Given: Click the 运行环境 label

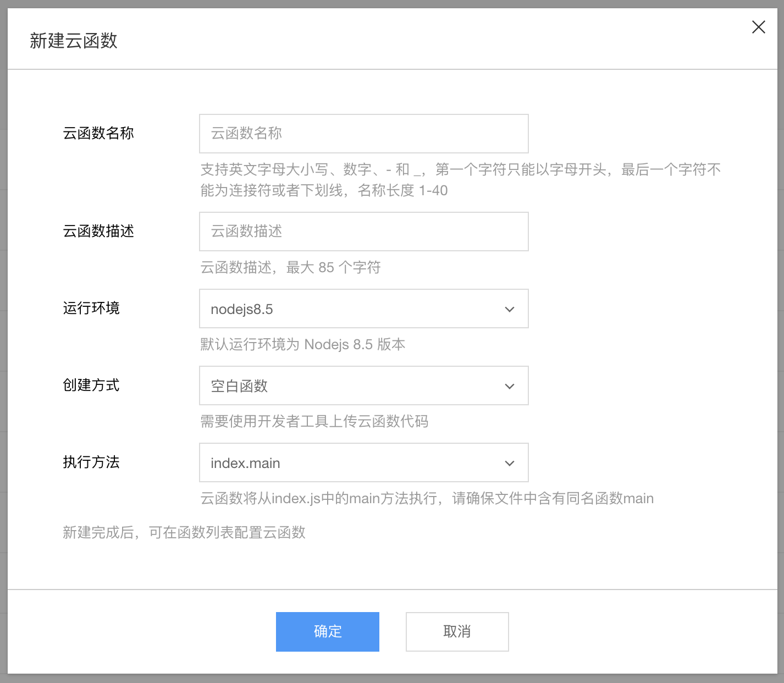Looking at the screenshot, I should [91, 309].
